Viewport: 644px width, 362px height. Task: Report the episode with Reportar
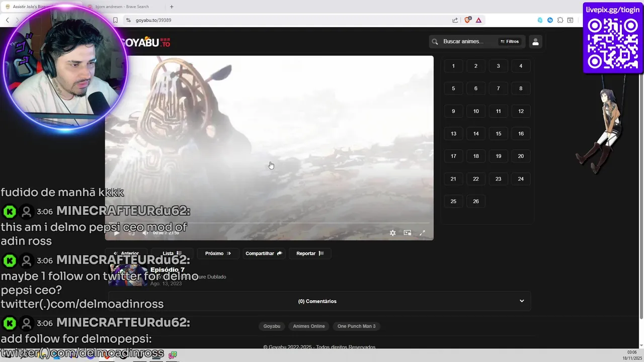point(310,253)
